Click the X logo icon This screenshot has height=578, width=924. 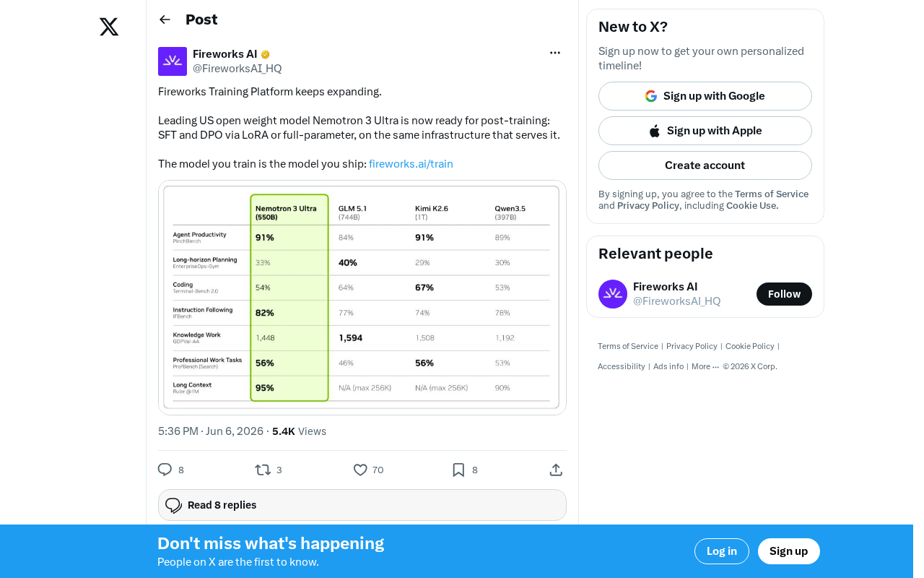109,27
